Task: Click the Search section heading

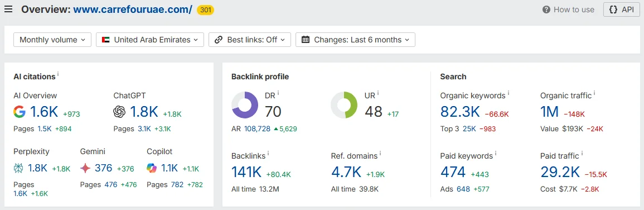Action: pos(453,77)
